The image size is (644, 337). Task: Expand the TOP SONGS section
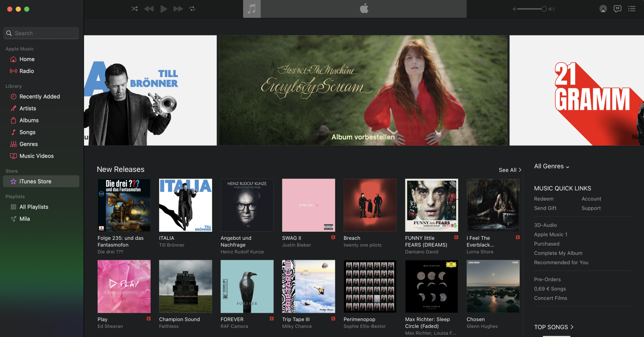tap(554, 327)
